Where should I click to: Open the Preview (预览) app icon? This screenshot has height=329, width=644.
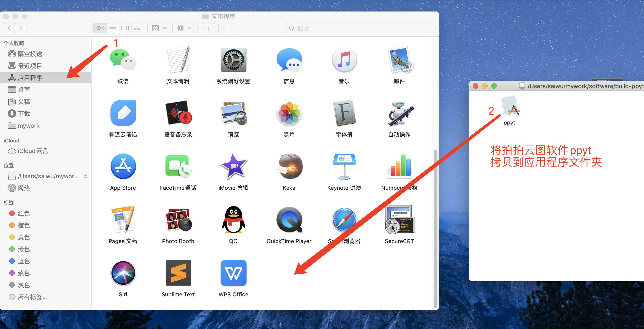point(233,113)
